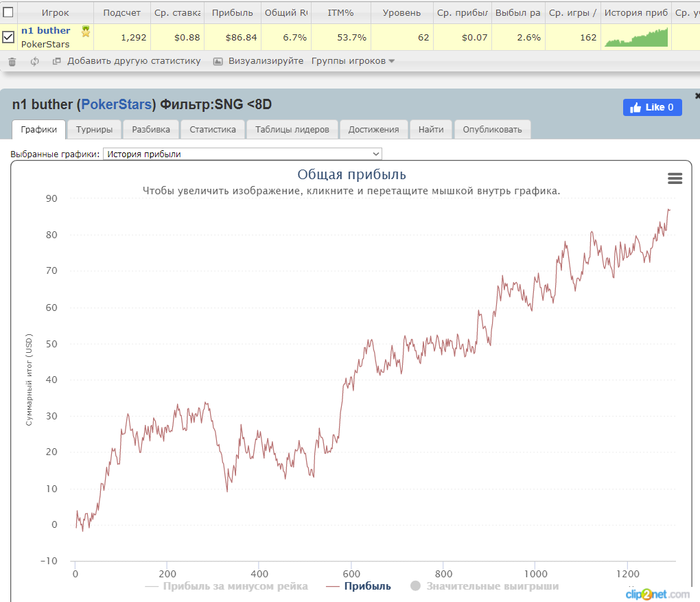Open the chart hamburger menu icon

[675, 179]
